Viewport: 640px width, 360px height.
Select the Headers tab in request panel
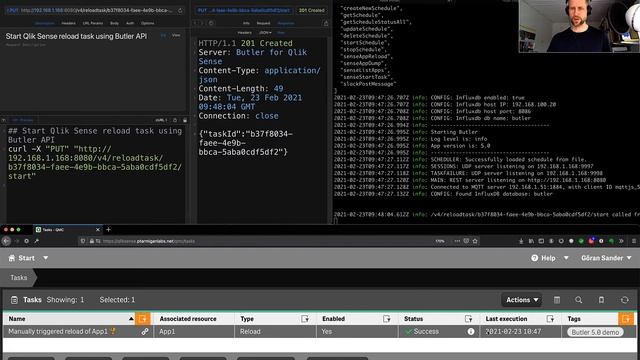coord(68,23)
